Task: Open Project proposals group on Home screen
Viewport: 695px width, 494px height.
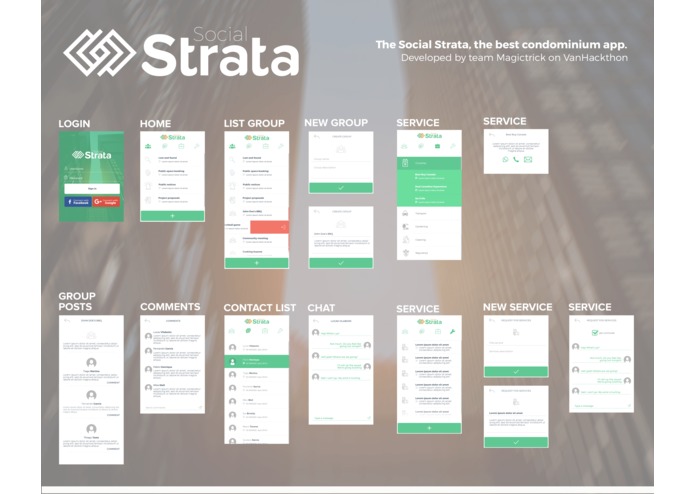Action: click(172, 200)
